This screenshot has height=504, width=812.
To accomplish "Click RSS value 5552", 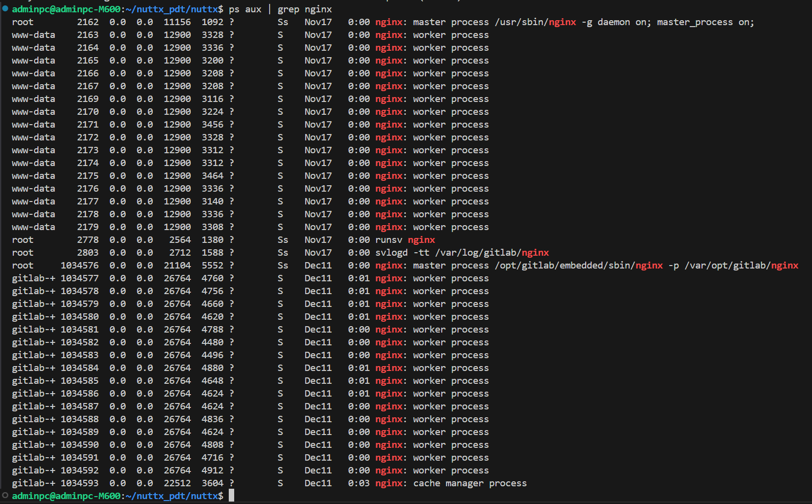I will (212, 266).
